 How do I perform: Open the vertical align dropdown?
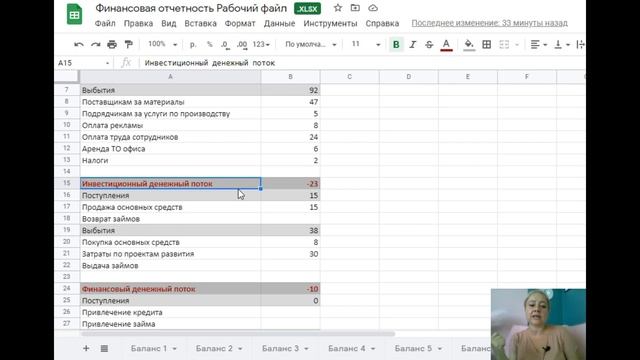[562, 44]
